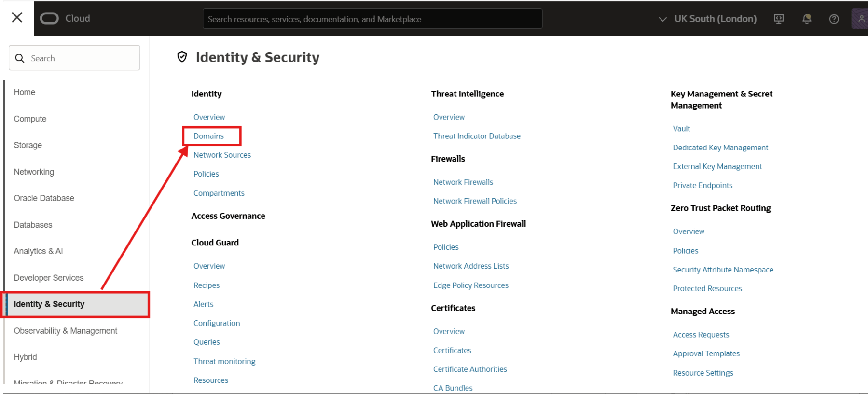This screenshot has height=394, width=868.
Task: Open Access Governance section
Action: 228,216
